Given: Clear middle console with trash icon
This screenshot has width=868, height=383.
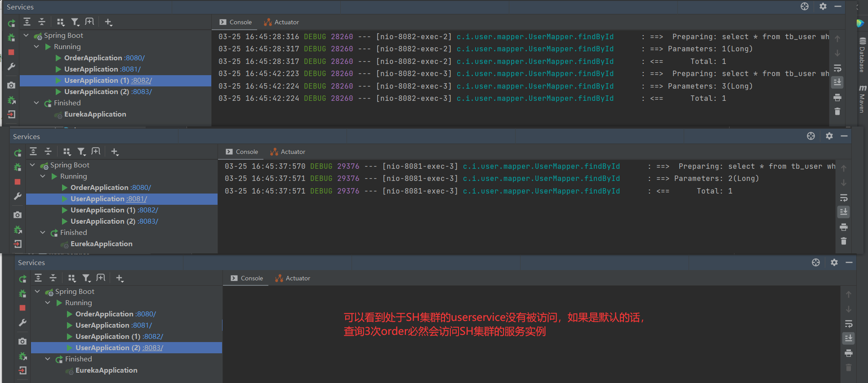Looking at the screenshot, I should [x=844, y=241].
